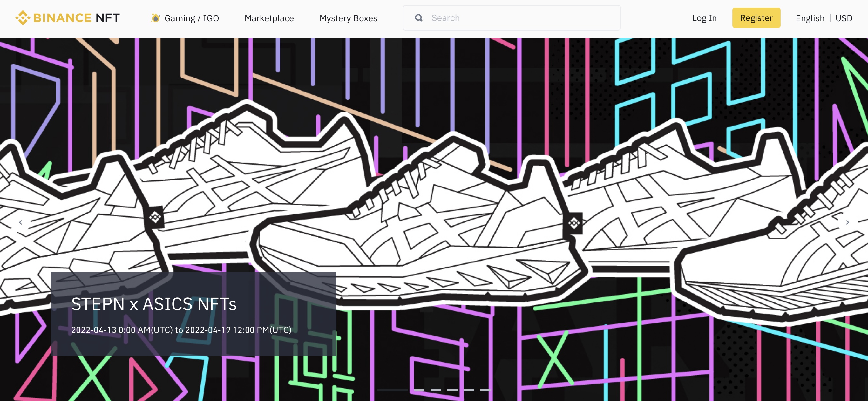Jump to the second carousel slide indicator
The image size is (868, 401).
[419, 390]
